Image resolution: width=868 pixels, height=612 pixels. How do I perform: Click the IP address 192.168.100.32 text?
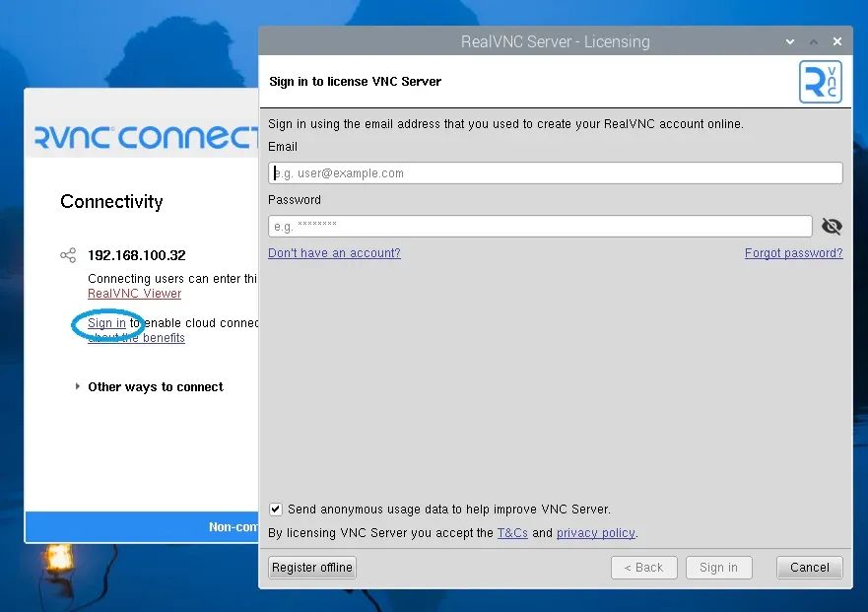pyautogui.click(x=137, y=255)
